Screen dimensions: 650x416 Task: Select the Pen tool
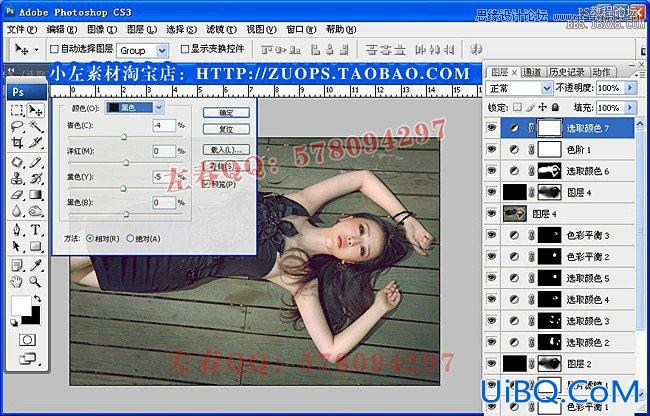pyautogui.click(x=17, y=229)
